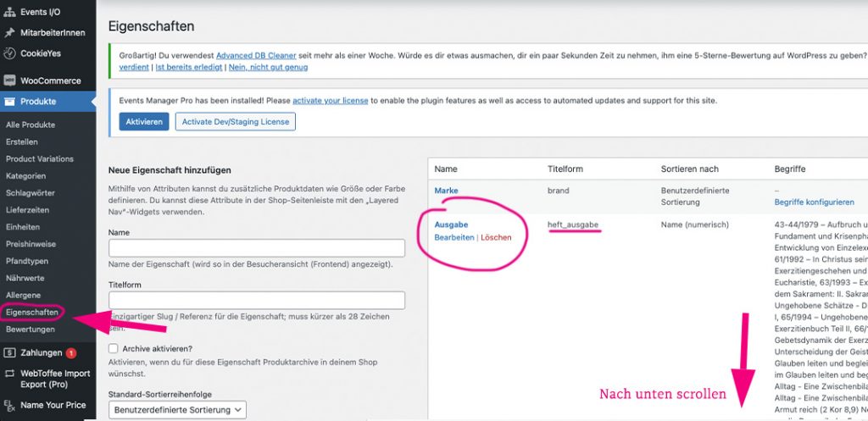Click Activate Dev/Staging License button
The height and width of the screenshot is (421, 868).
click(x=235, y=122)
